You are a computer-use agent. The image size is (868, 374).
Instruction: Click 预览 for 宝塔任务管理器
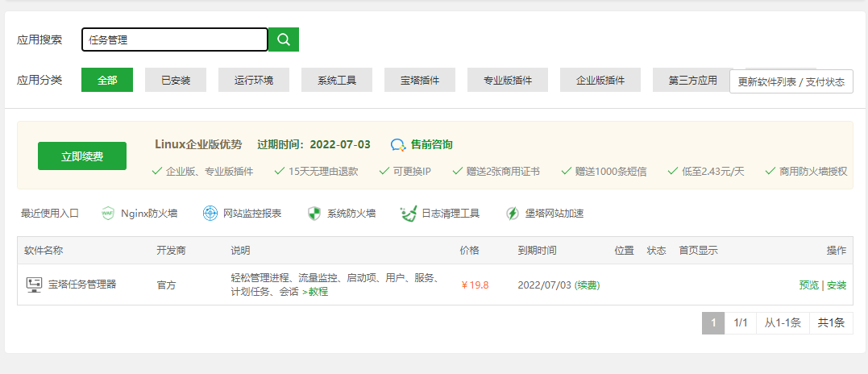point(809,285)
